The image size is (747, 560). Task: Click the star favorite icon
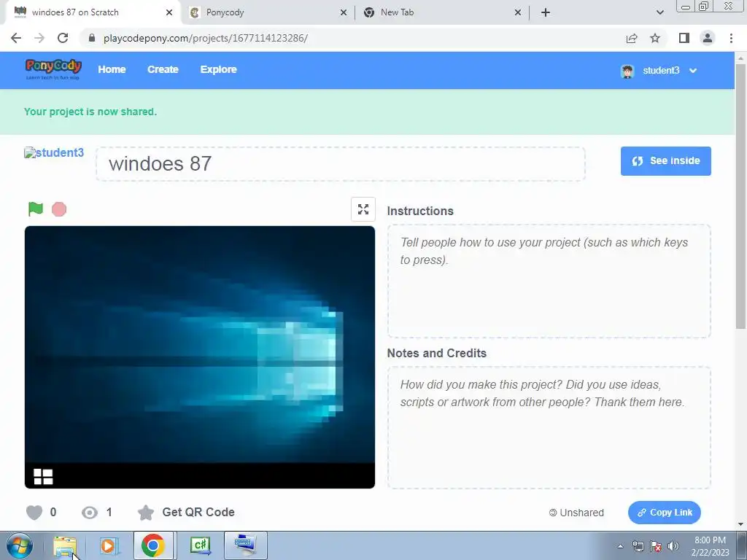coord(146,513)
